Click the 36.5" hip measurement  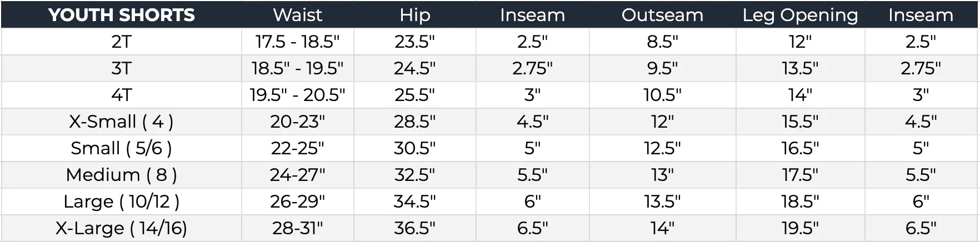tap(414, 228)
